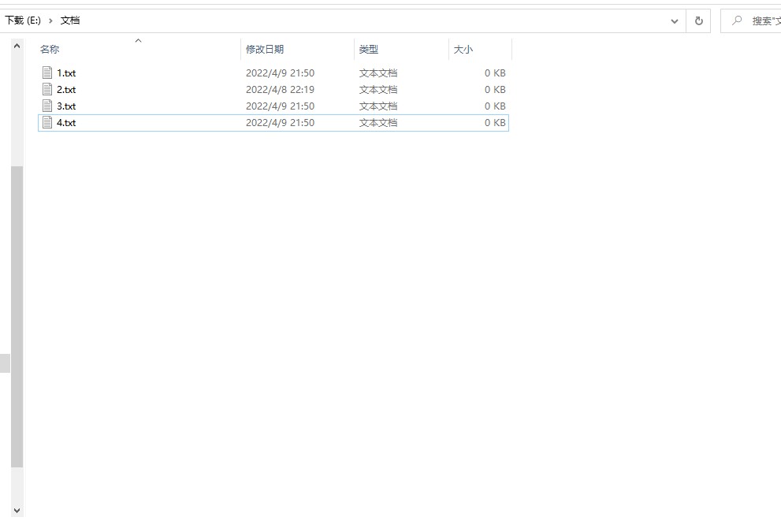Click the search magnifier icon
Viewport: 781px width, 532px height.
[737, 20]
